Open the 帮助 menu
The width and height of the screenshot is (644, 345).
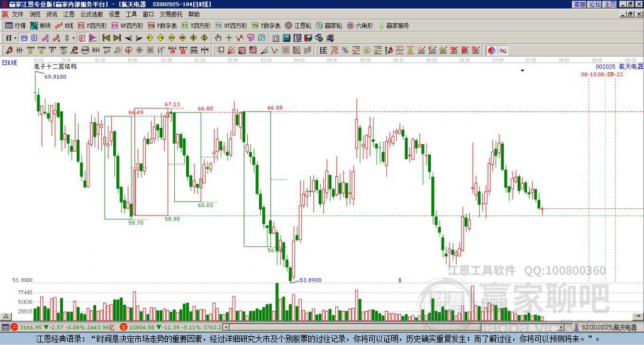click(x=194, y=14)
